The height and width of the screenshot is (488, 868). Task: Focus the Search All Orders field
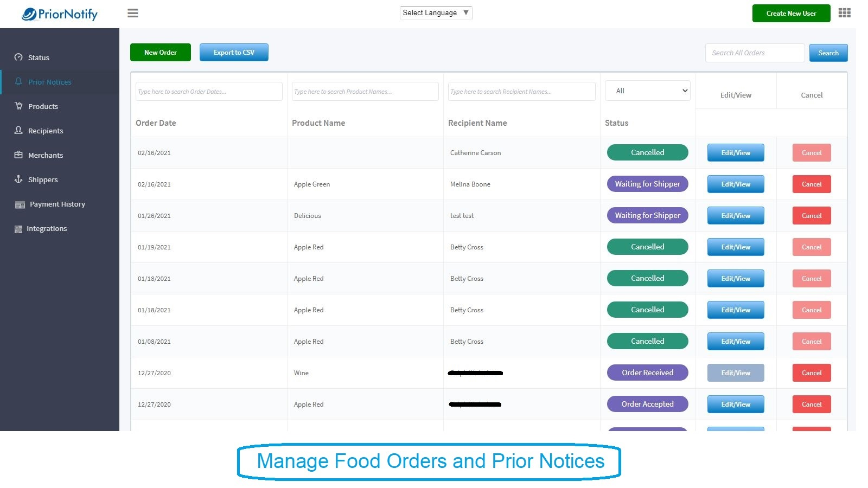tap(755, 53)
